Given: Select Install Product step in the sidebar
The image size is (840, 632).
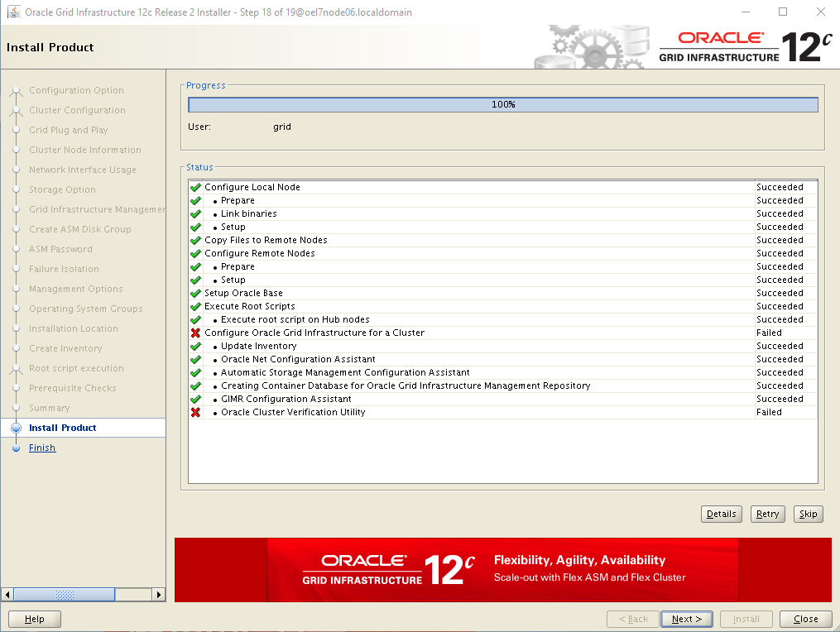Looking at the screenshot, I should (63, 428).
